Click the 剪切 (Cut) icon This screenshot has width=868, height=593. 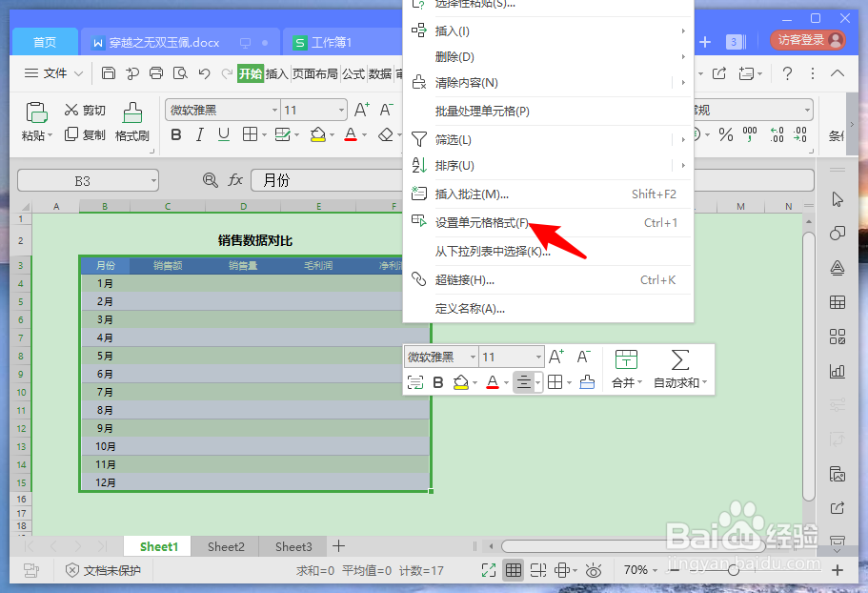[72, 110]
